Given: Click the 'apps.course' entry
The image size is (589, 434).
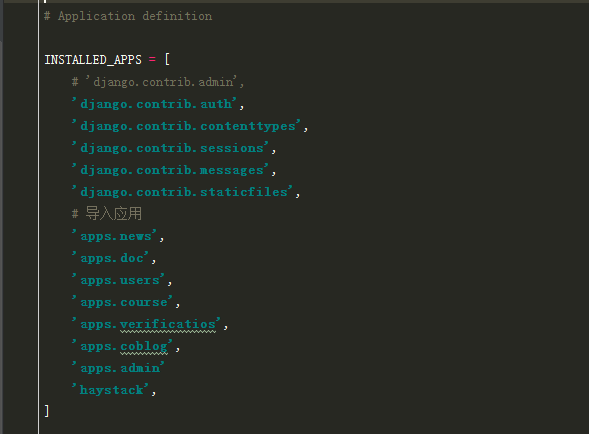Looking at the screenshot, I should coord(122,302).
